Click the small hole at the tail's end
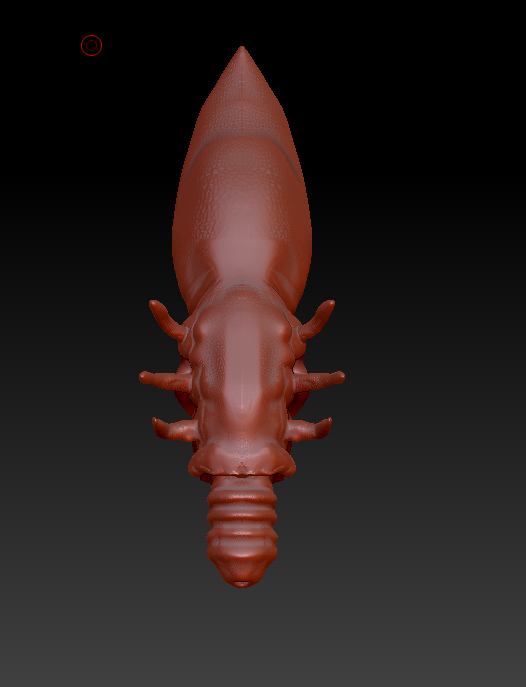Screen dimensions: 526x687 pos(242,584)
